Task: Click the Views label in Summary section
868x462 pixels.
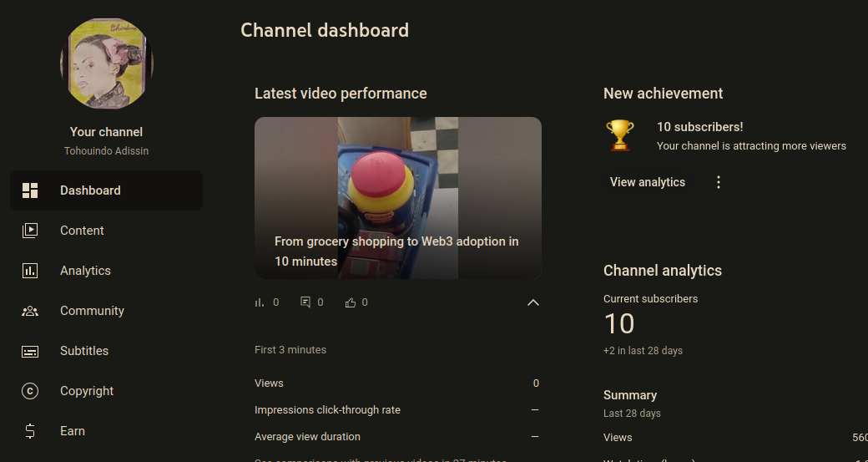Action: tap(618, 438)
